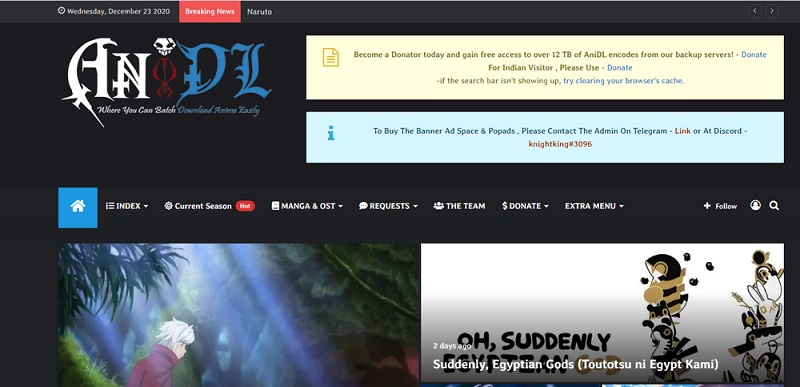Click the user account profile icon

click(755, 205)
